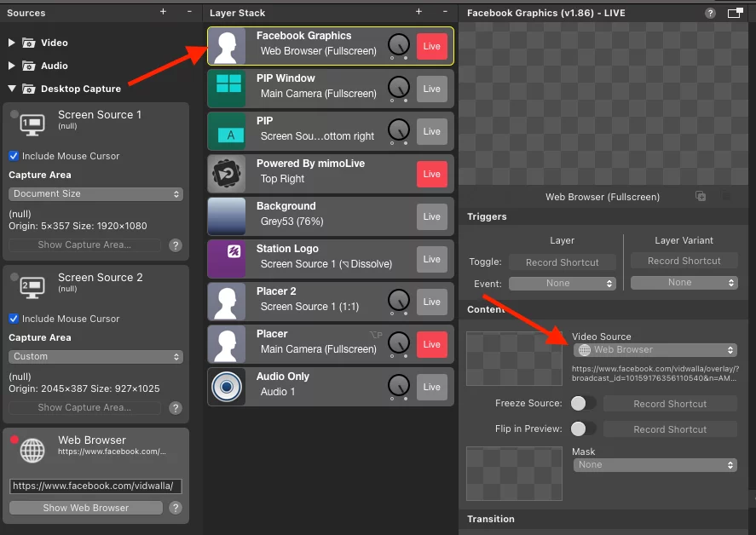Open help for Facebook Graphics layer

point(710,13)
